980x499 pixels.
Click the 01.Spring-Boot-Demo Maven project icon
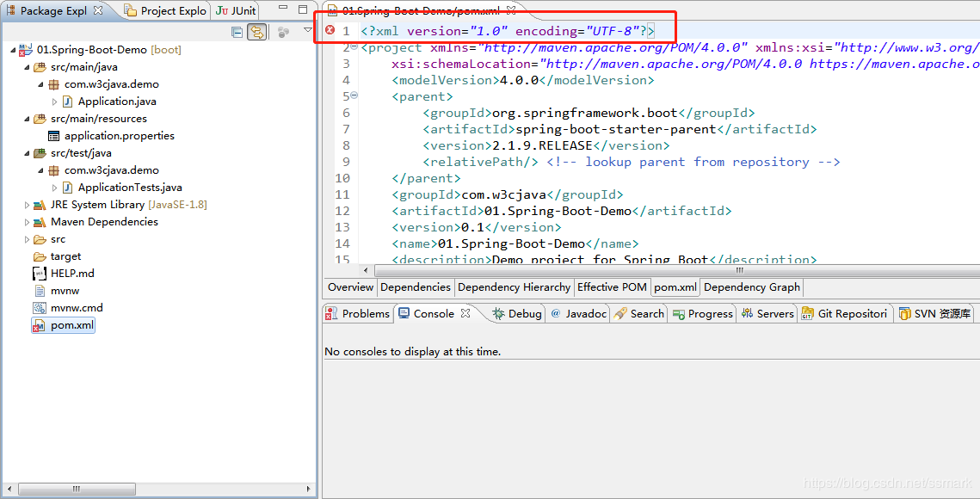pyautogui.click(x=27, y=49)
